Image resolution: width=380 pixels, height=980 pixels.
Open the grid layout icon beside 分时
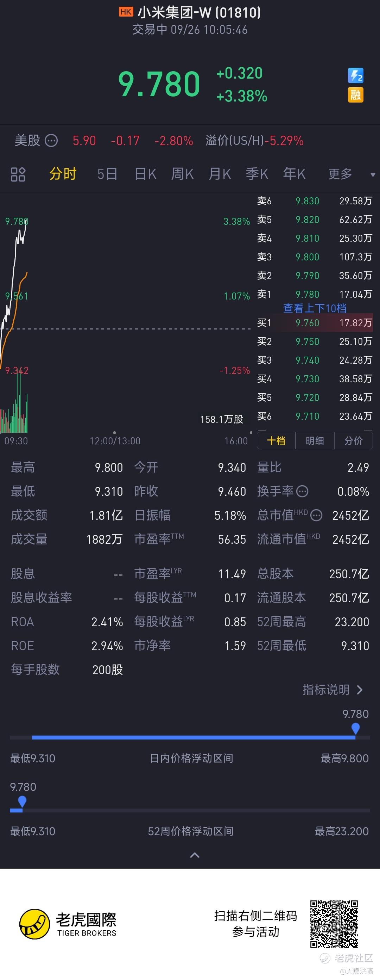tap(18, 175)
